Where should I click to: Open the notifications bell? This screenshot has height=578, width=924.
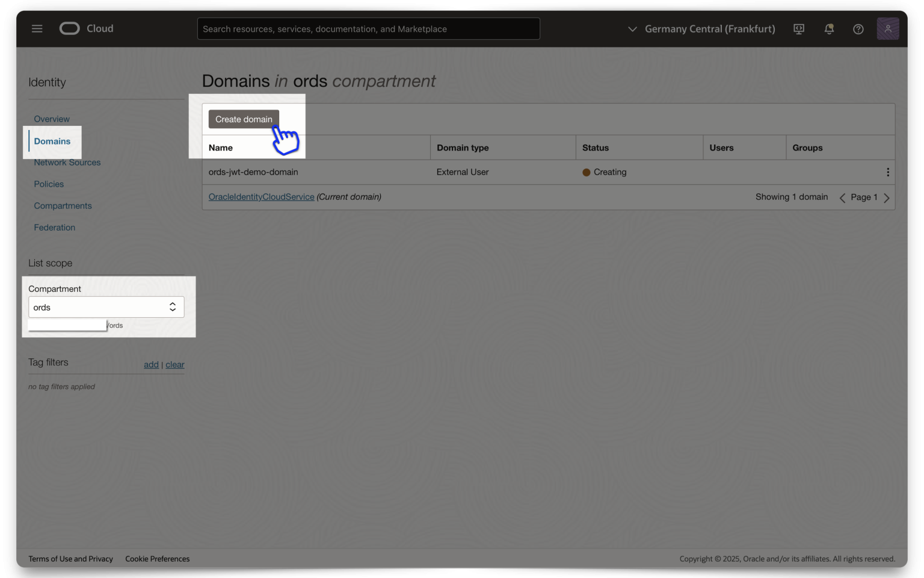click(x=828, y=28)
